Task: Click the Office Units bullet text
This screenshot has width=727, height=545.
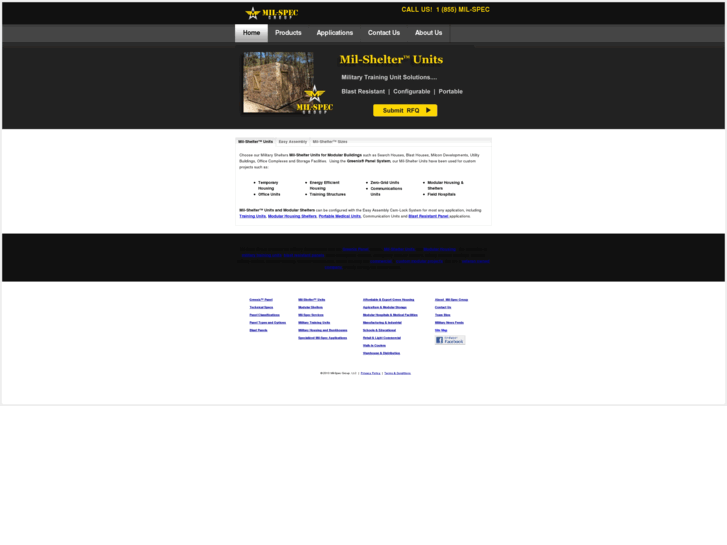Action: (x=269, y=194)
